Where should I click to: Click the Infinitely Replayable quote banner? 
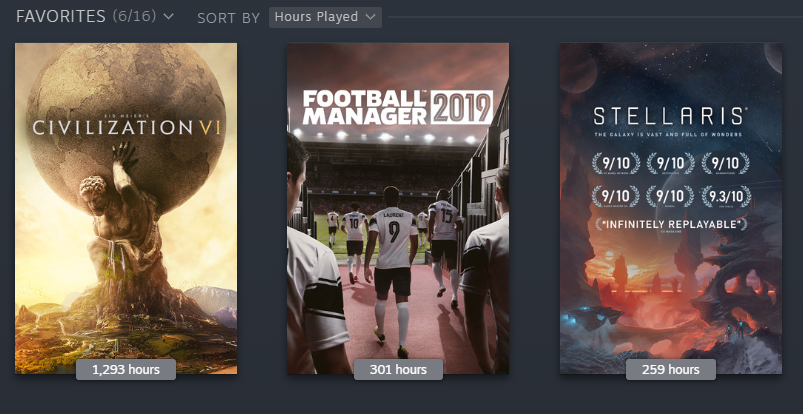click(x=671, y=224)
